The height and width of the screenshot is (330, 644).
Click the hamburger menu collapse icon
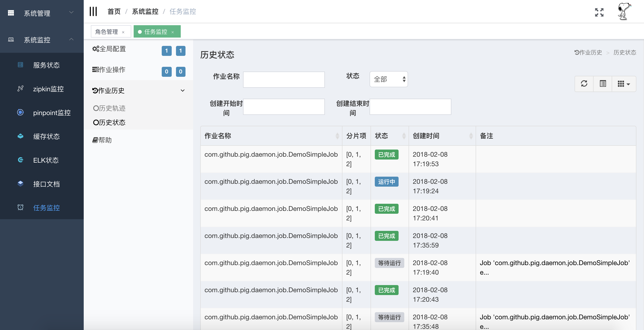click(93, 11)
